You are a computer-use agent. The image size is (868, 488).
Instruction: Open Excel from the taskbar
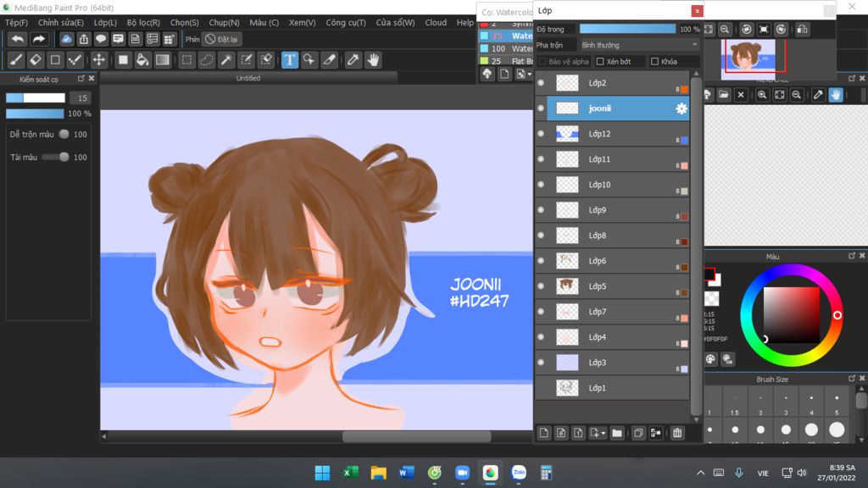point(350,473)
